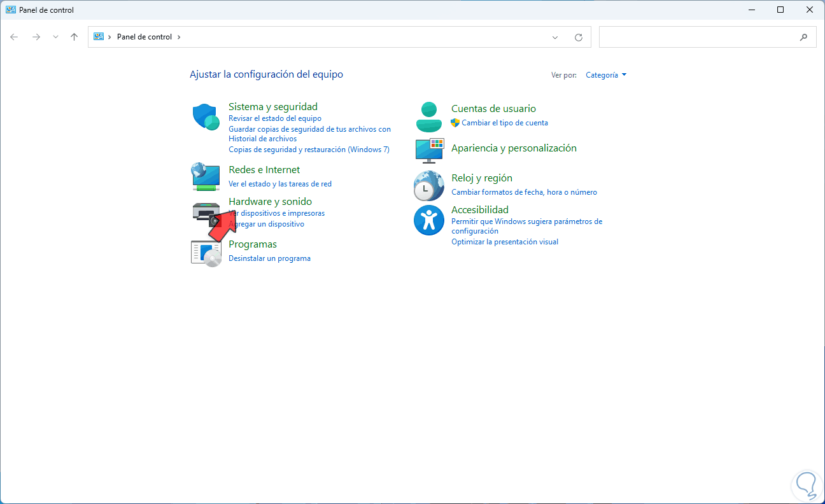The image size is (825, 504).
Task: Click Permitir que Windows sugiera parámetros
Action: click(x=526, y=227)
